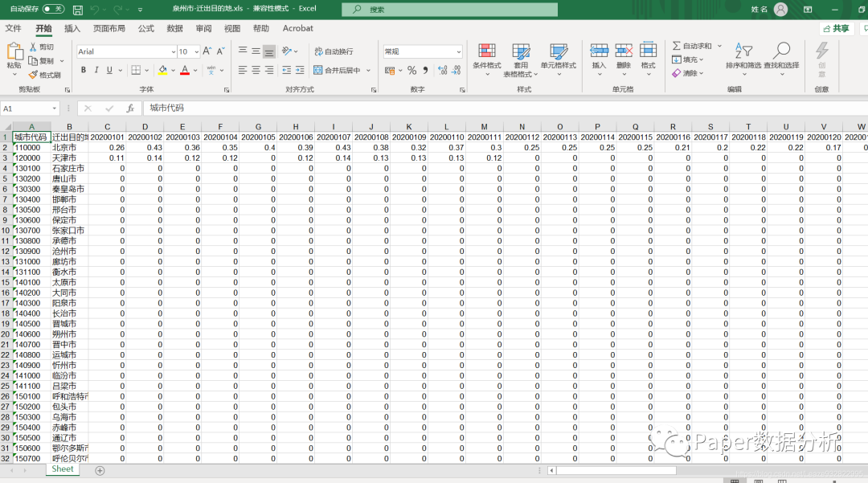
Task: Open number format 常规 dropdown
Action: pyautogui.click(x=458, y=51)
